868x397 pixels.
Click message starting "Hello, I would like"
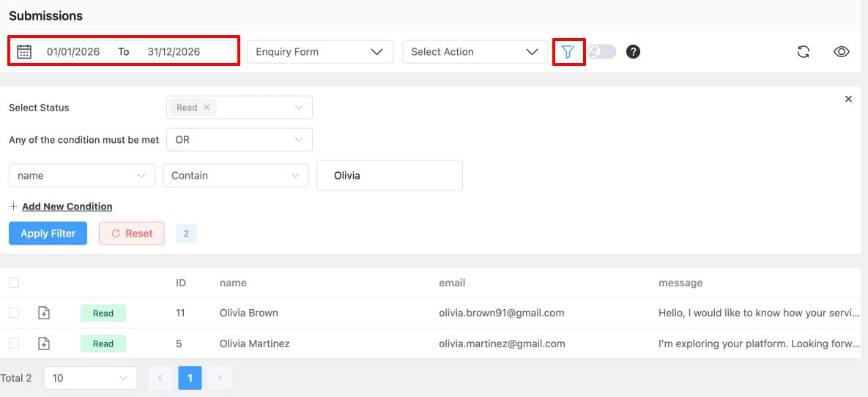(x=759, y=313)
